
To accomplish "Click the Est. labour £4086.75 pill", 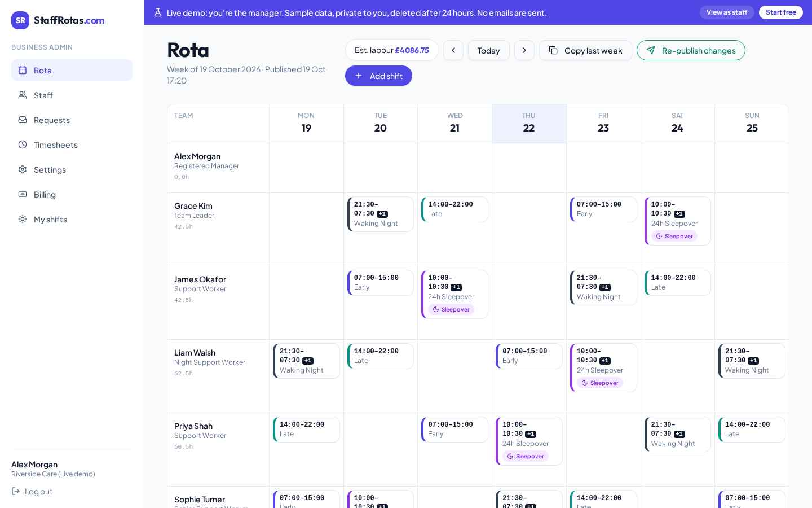I will click(x=392, y=50).
